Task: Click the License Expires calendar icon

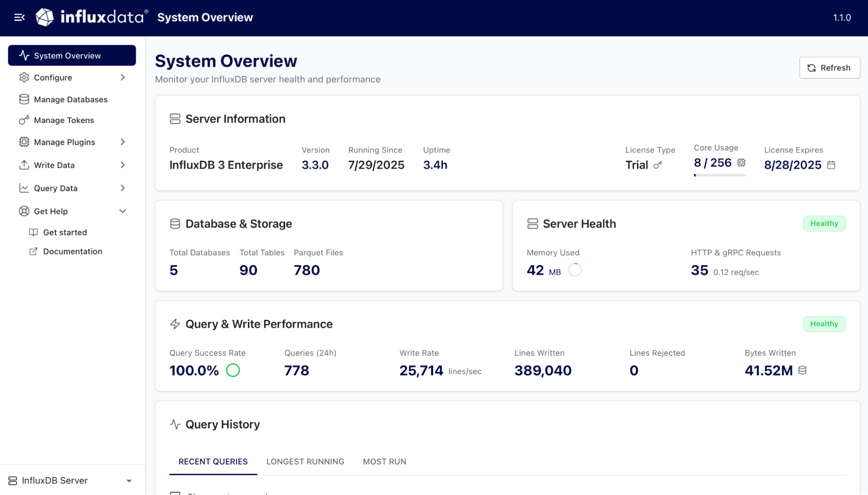Action: tap(831, 165)
